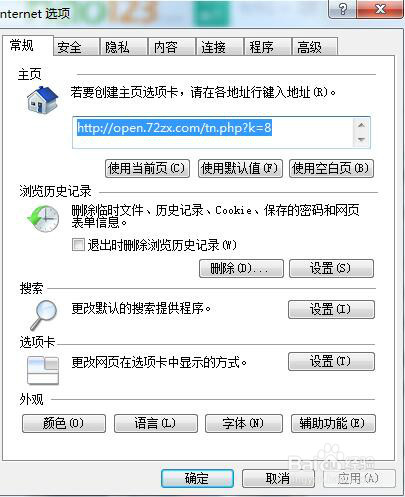The width and height of the screenshot is (405, 497).
Task: Switch to the 安全 tab
Action: [x=77, y=47]
